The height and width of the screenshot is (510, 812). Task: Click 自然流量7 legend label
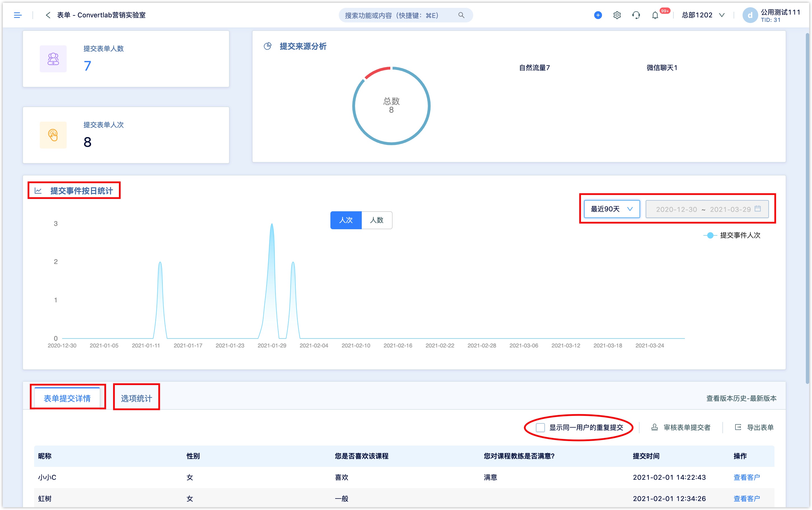[534, 68]
